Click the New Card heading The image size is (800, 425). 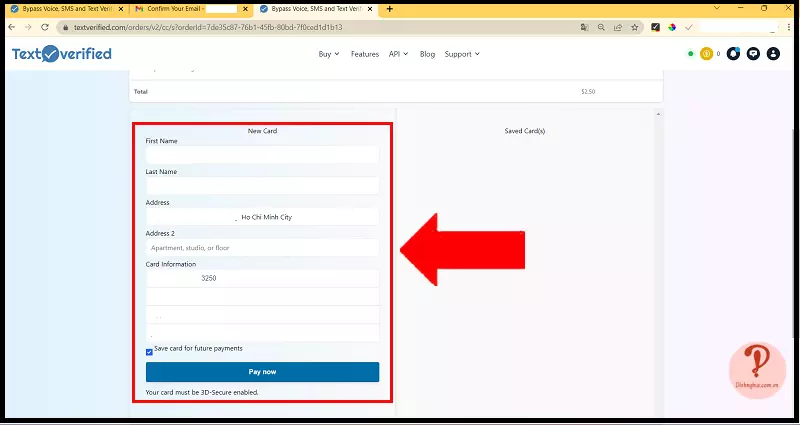pyautogui.click(x=262, y=131)
